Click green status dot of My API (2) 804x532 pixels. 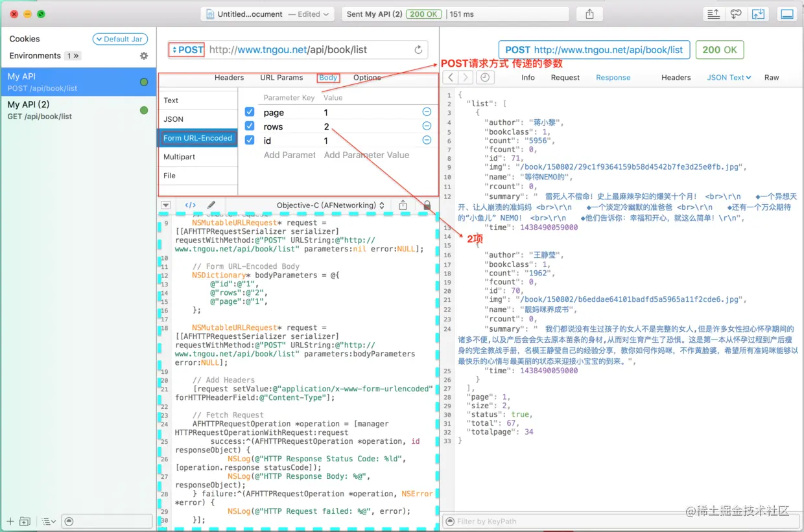tap(144, 110)
